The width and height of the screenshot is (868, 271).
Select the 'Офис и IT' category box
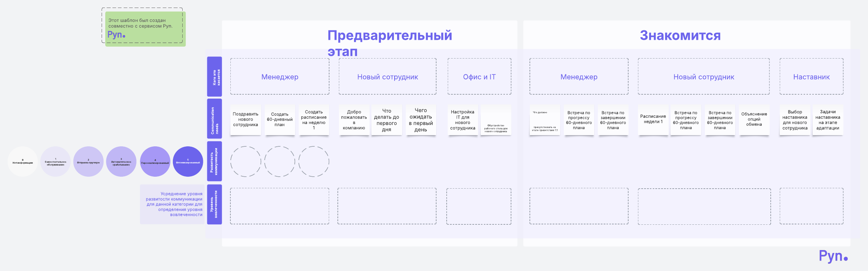click(479, 77)
